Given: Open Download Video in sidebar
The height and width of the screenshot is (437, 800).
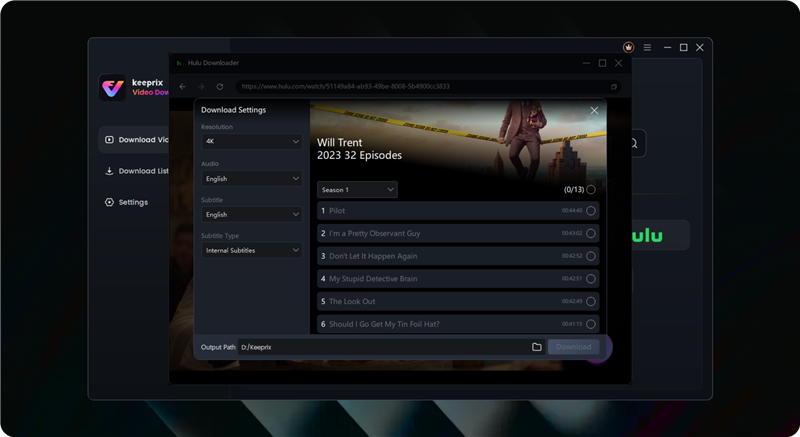Looking at the screenshot, I should click(x=134, y=140).
